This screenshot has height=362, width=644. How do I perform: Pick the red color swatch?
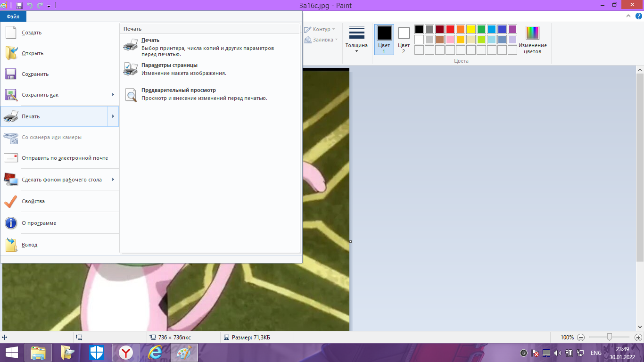[x=450, y=29]
